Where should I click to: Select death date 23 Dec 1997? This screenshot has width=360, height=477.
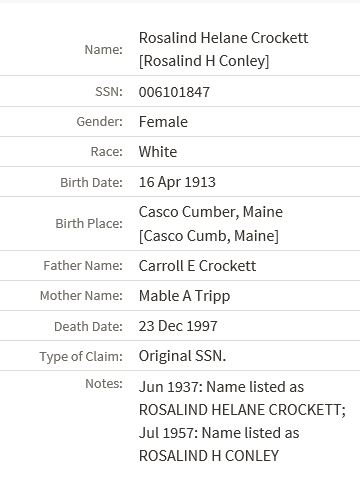pyautogui.click(x=178, y=326)
